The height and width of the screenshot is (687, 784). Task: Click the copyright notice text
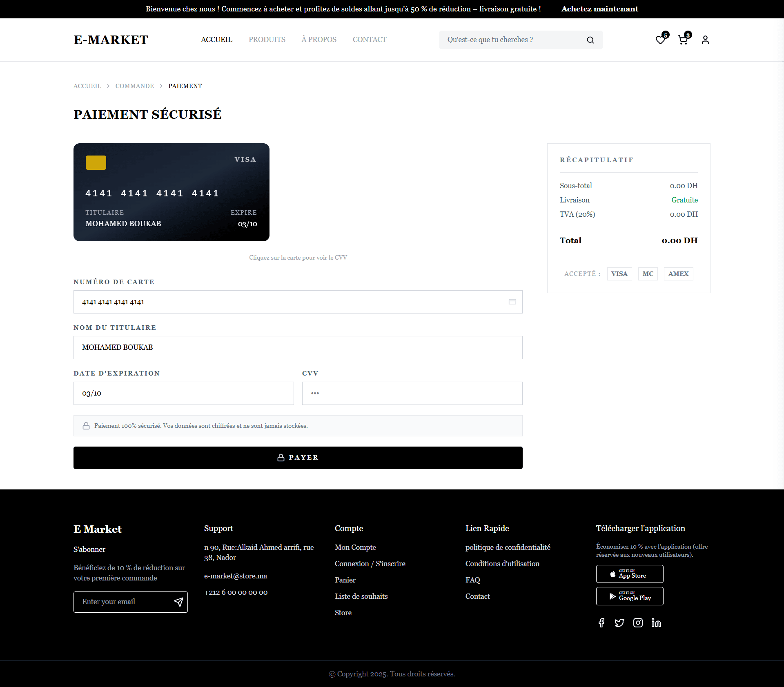(392, 674)
